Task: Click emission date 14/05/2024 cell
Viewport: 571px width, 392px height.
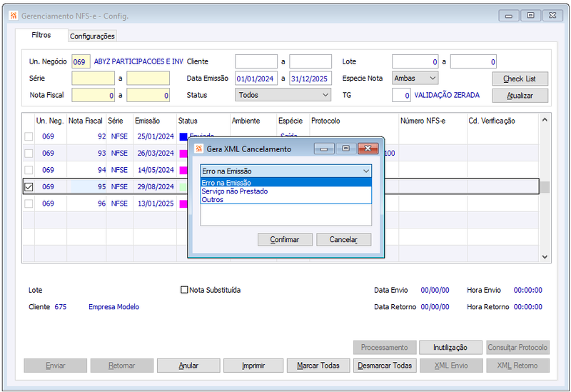Action: pos(156,170)
